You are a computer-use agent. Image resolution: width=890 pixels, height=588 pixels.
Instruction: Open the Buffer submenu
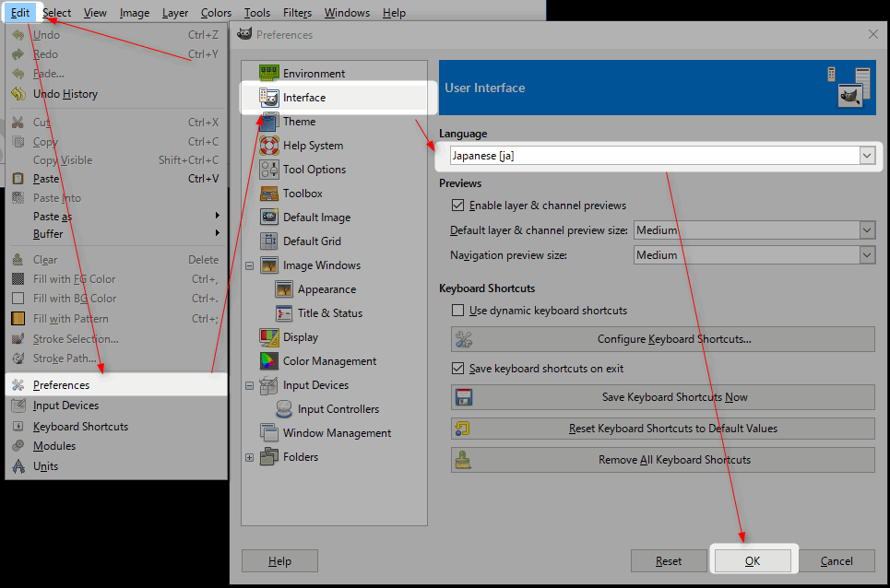pos(116,233)
